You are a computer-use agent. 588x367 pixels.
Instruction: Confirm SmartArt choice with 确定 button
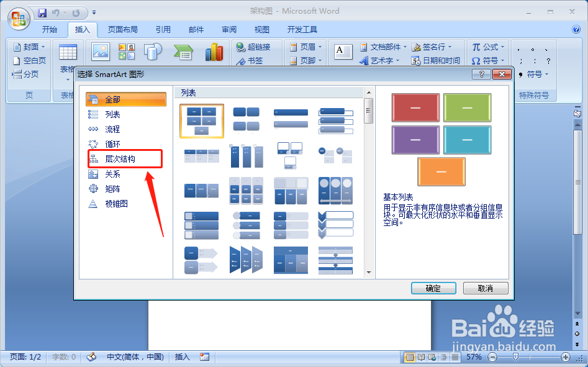click(x=433, y=288)
